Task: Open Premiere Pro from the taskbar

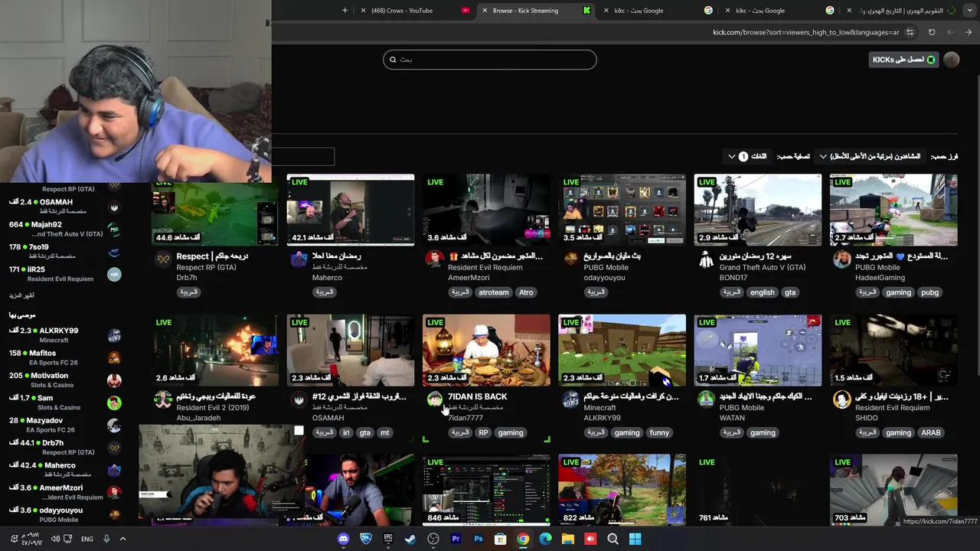Action: pyautogui.click(x=456, y=539)
